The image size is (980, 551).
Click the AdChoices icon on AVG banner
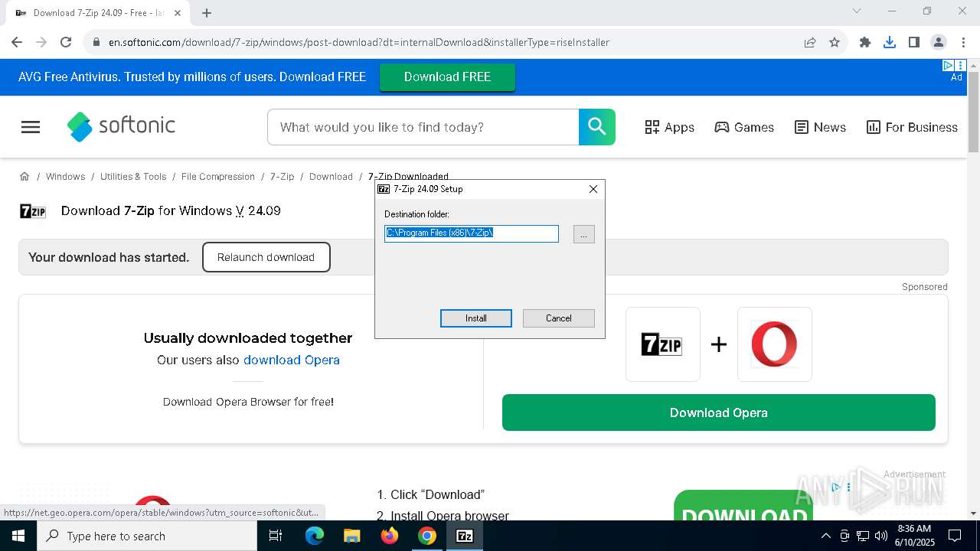[x=948, y=66]
